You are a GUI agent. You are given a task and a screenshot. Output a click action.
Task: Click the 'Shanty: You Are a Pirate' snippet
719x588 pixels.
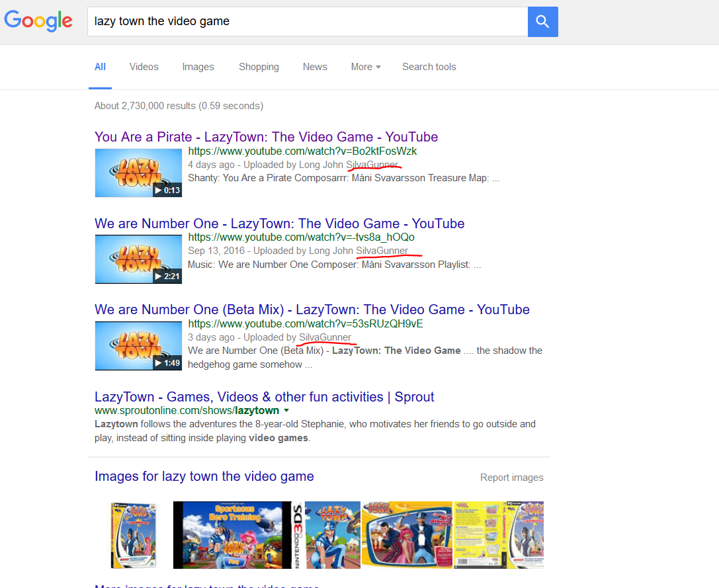click(x=344, y=178)
